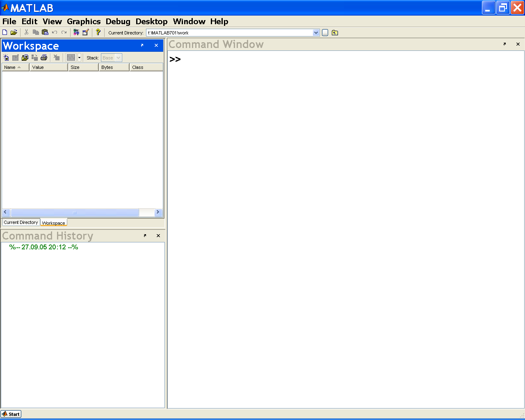
Task: Click the Cut scissors icon
Action: click(x=26, y=32)
